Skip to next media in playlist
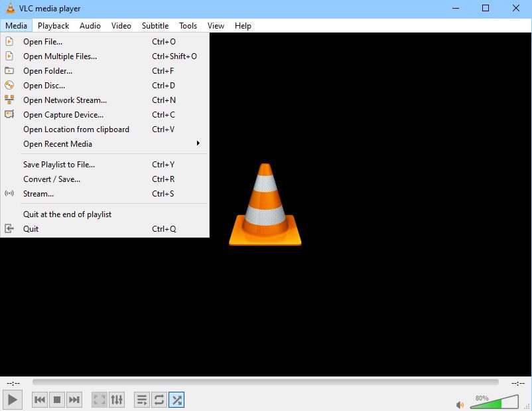The height and width of the screenshot is (411, 532). 74,400
